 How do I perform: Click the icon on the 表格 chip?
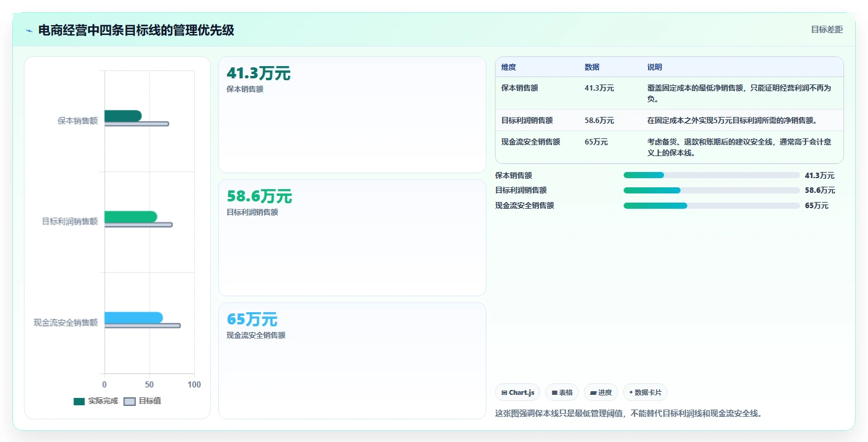[554, 392]
